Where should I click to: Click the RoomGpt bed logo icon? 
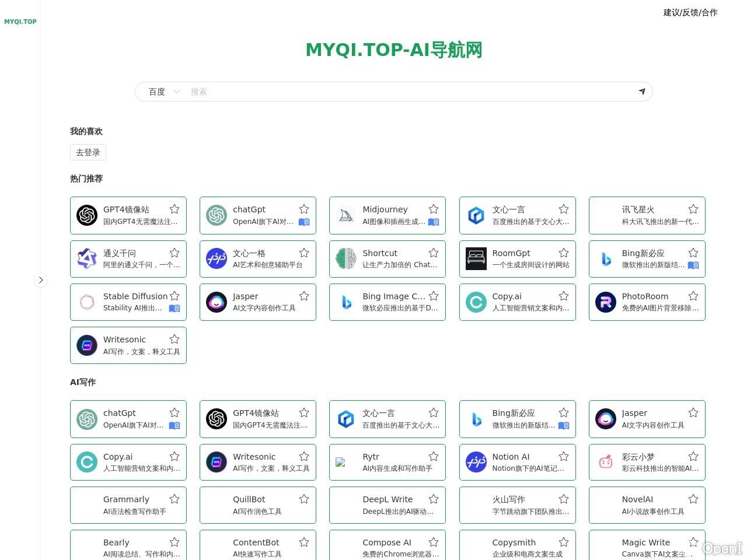[476, 258]
